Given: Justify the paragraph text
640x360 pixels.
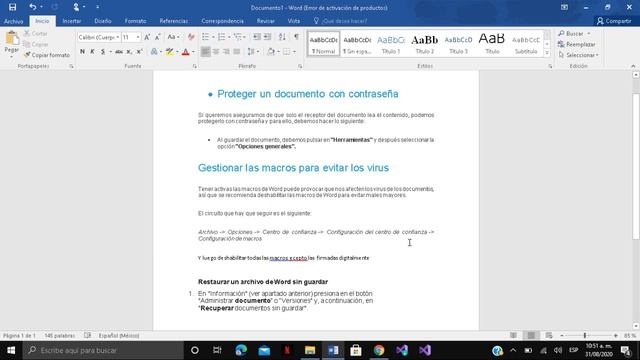Looking at the screenshot, I should (x=237, y=51).
